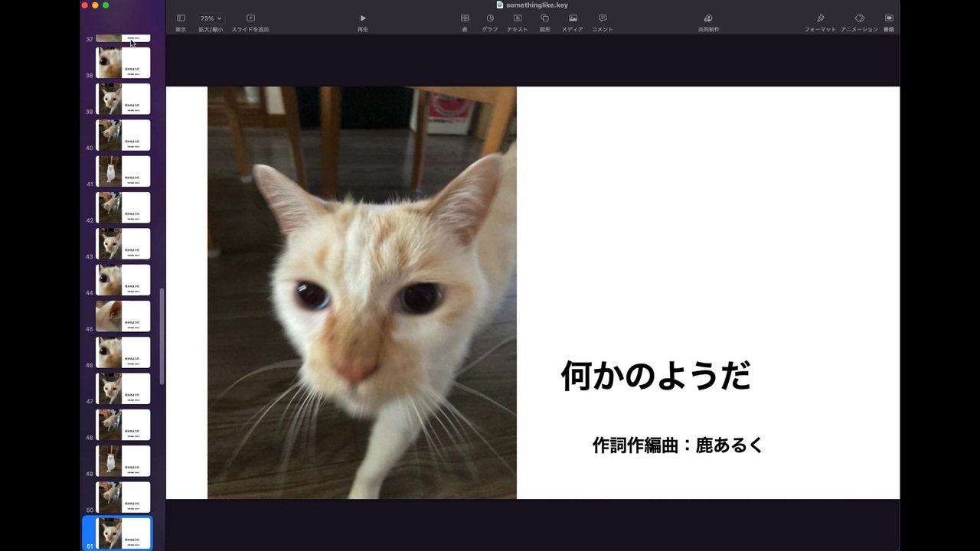Play the slideshow (再生)

tap(363, 22)
